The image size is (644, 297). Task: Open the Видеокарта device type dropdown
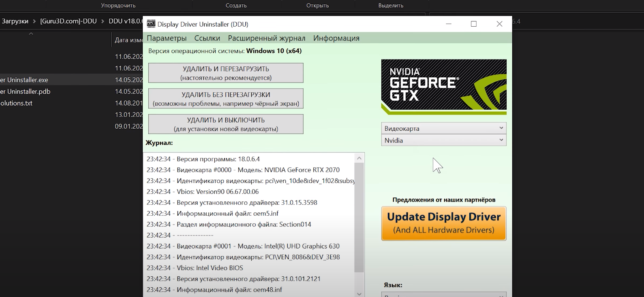tap(444, 128)
